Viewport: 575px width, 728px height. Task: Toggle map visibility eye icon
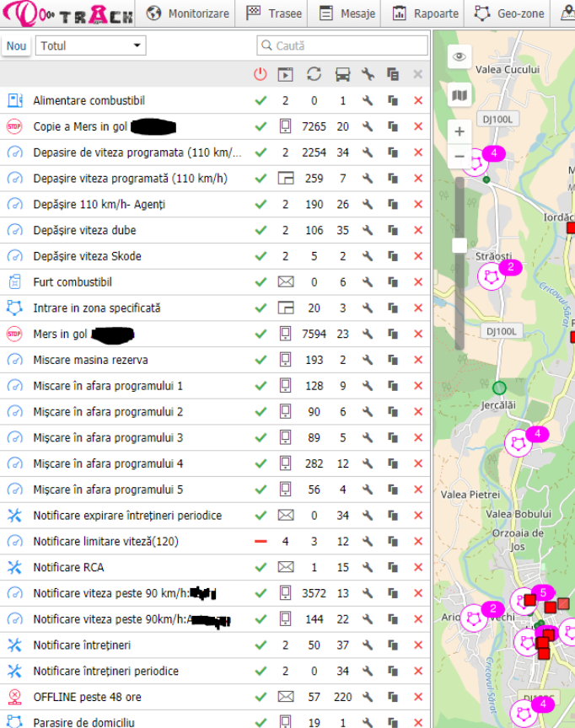click(x=459, y=57)
